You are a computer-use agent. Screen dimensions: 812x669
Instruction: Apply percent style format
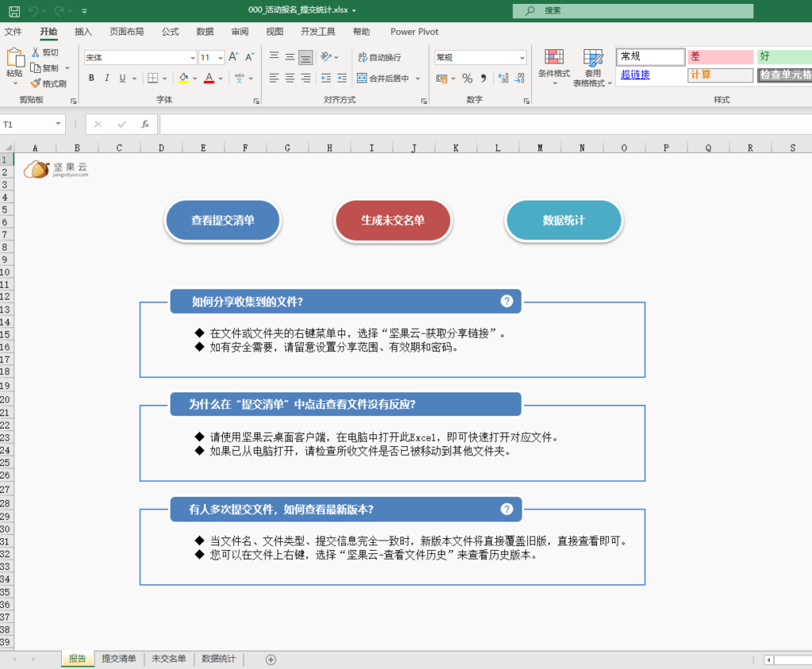click(x=468, y=78)
